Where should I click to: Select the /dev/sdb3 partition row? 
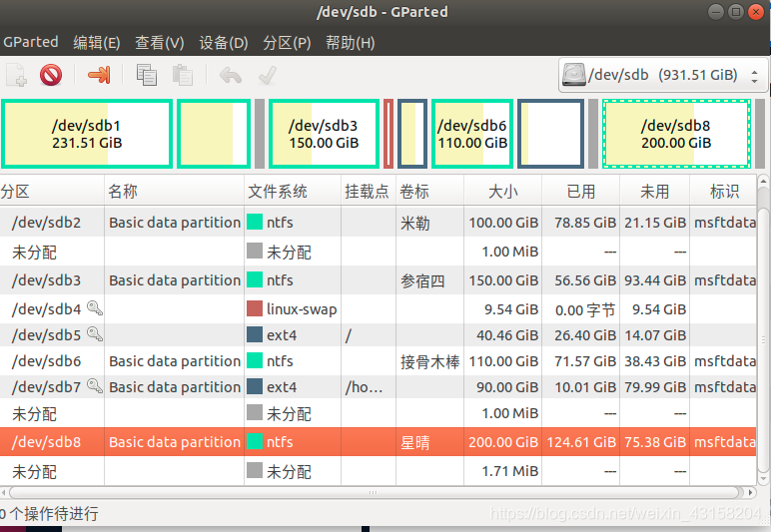(x=379, y=280)
